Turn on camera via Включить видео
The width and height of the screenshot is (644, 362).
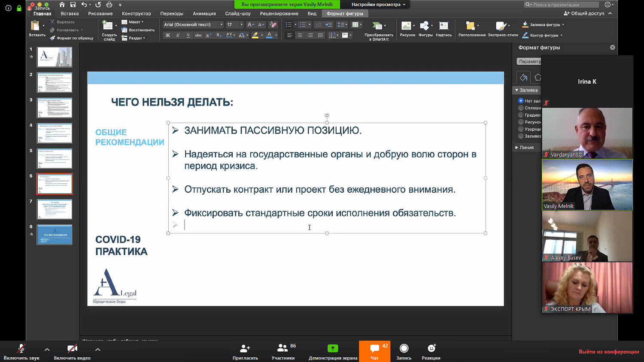[x=72, y=351]
